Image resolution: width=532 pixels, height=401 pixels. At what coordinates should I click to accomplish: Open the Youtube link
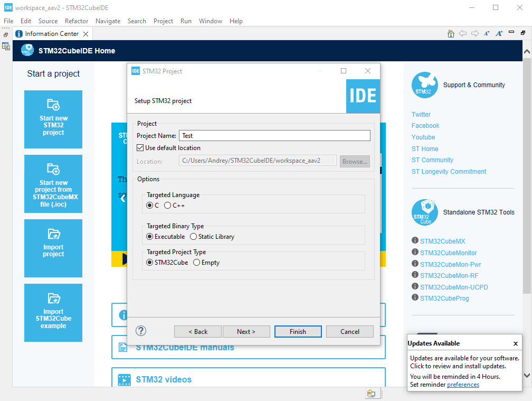[423, 137]
